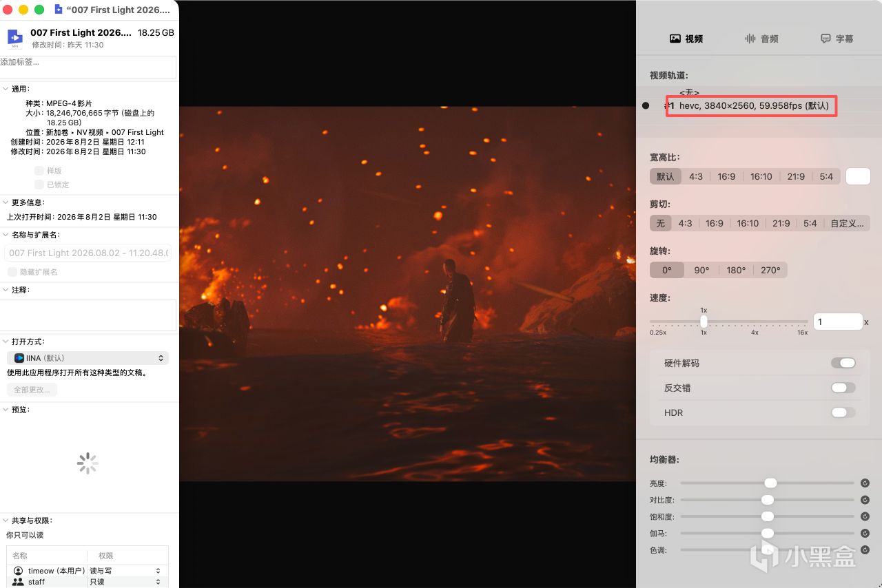This screenshot has width=882, height=588.
Task: Set rotation to 90°
Action: coord(701,270)
